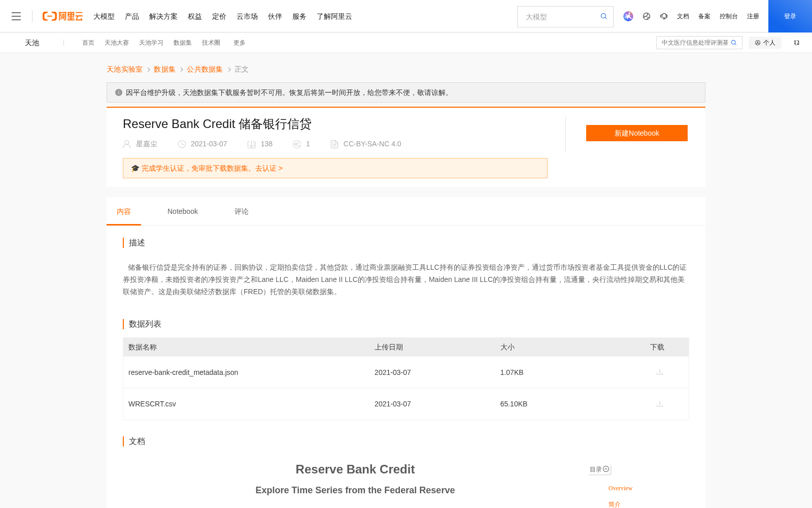Click the author avatar icon
Image resolution: width=812 pixels, height=508 pixels.
click(x=127, y=144)
